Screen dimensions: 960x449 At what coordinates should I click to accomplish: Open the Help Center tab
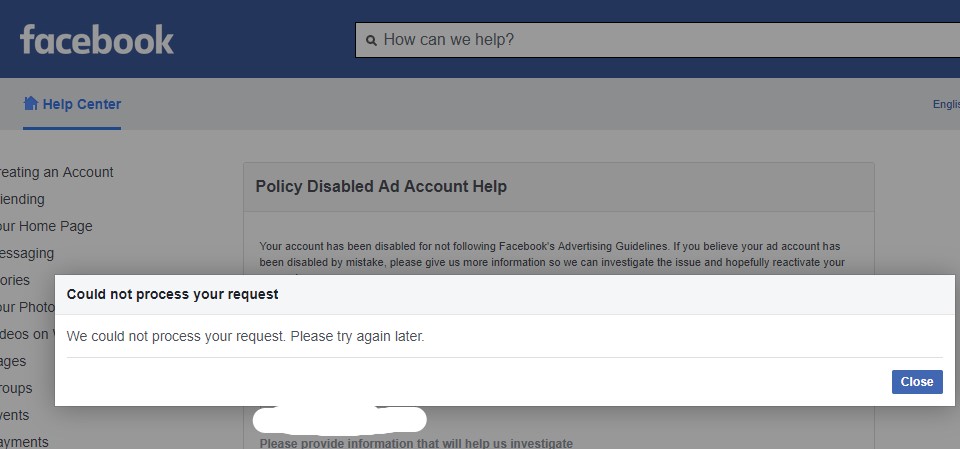[x=72, y=104]
